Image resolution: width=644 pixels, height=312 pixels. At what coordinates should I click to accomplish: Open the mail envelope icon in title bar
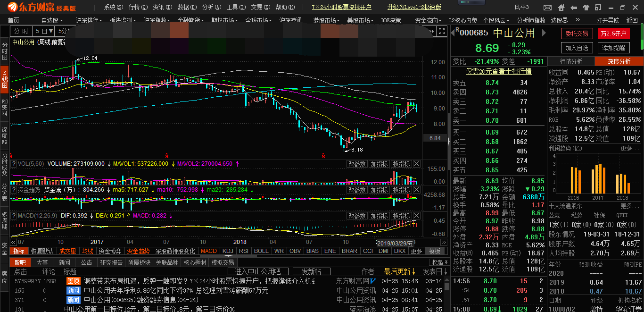548,8
